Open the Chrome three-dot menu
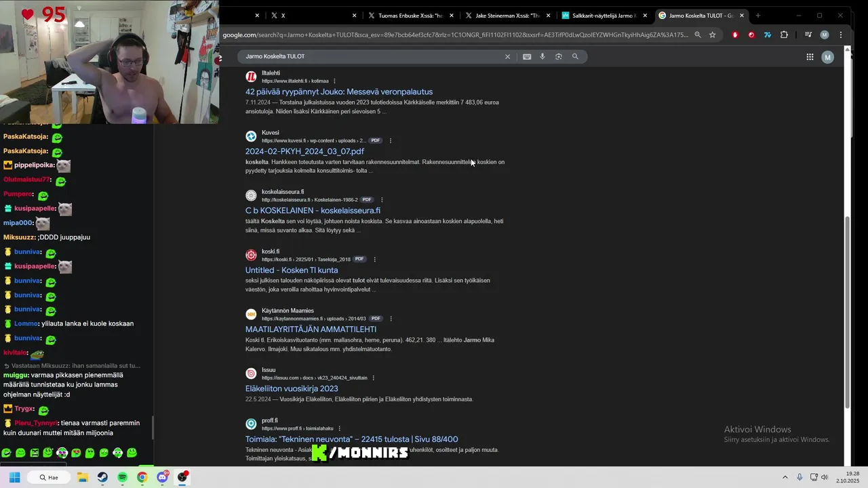This screenshot has width=868, height=488. [841, 35]
